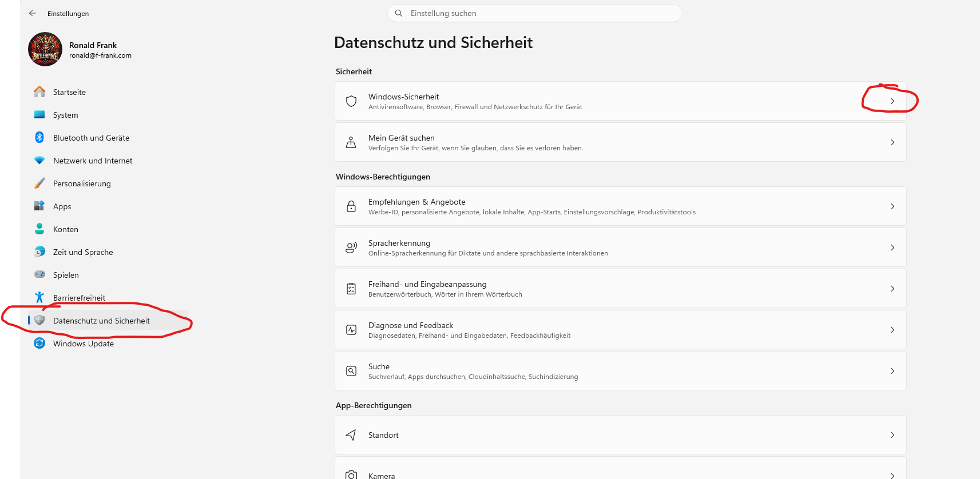Open Freihand- und Eingabeanpassung settings

(621, 289)
